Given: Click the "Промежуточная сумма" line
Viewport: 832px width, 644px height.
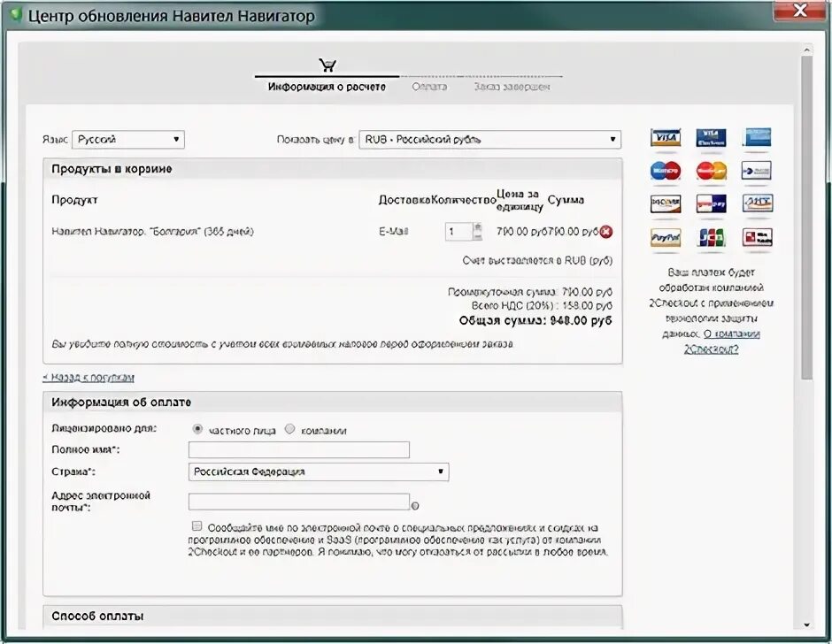Looking at the screenshot, I should click(x=530, y=292).
